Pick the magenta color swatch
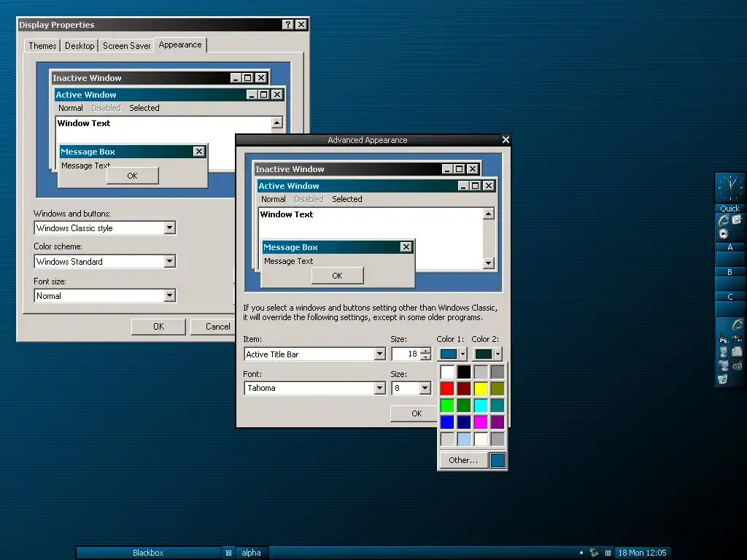Image resolution: width=747 pixels, height=560 pixels. (481, 422)
